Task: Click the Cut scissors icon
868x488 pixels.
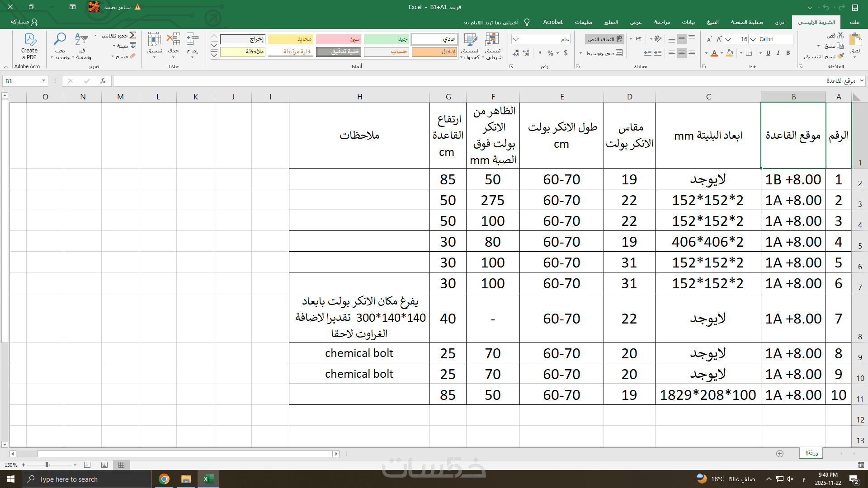Action: click(840, 35)
